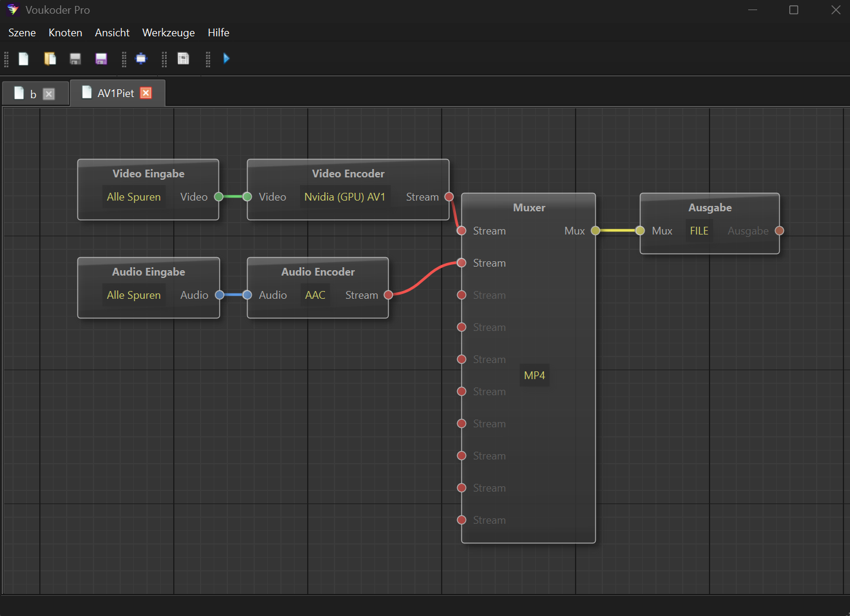Viewport: 850px width, 616px height.
Task: Click the red Stream output port of Video Encoder
Action: pyautogui.click(x=449, y=197)
